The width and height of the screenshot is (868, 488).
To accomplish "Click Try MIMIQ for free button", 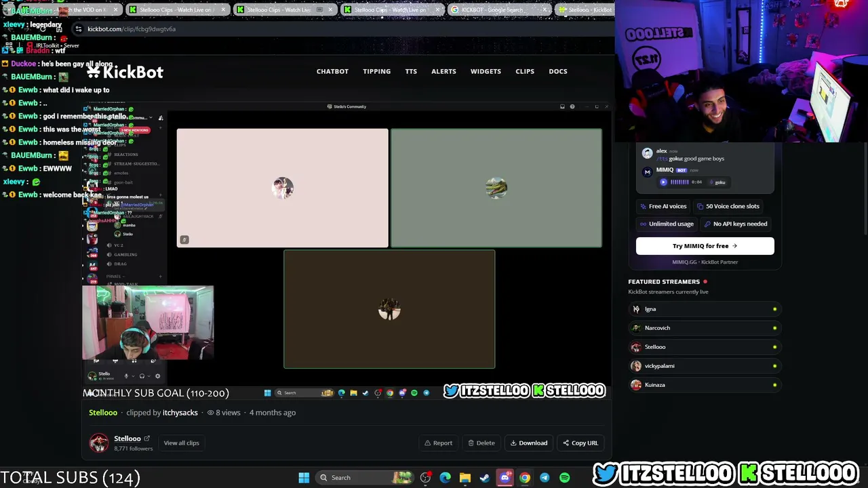I will click(x=705, y=246).
